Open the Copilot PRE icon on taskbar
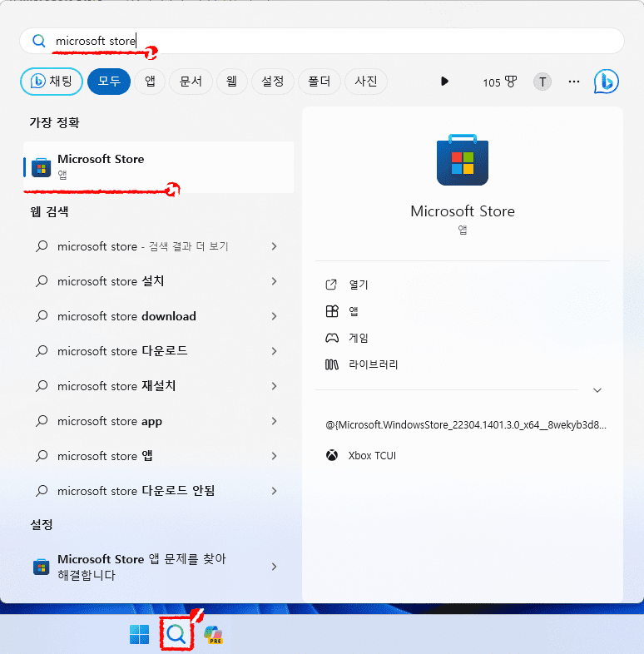The image size is (644, 654). [213, 634]
